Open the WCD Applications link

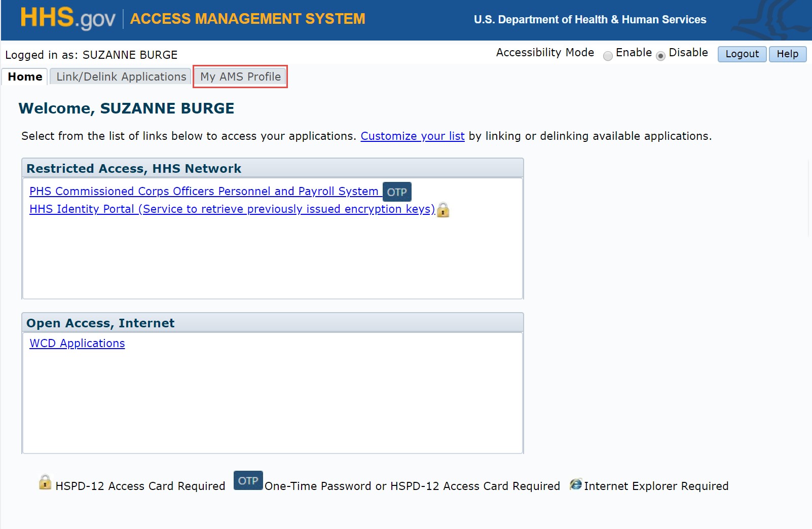(77, 343)
